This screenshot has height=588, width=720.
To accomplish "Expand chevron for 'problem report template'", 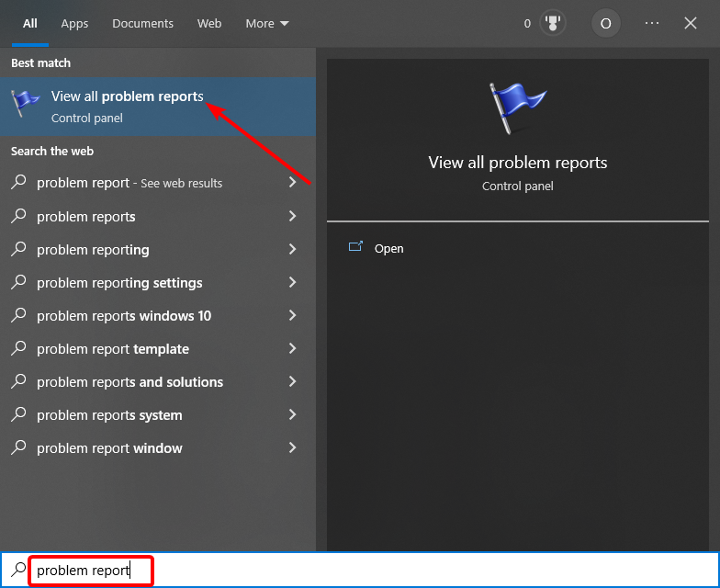I will click(292, 348).
